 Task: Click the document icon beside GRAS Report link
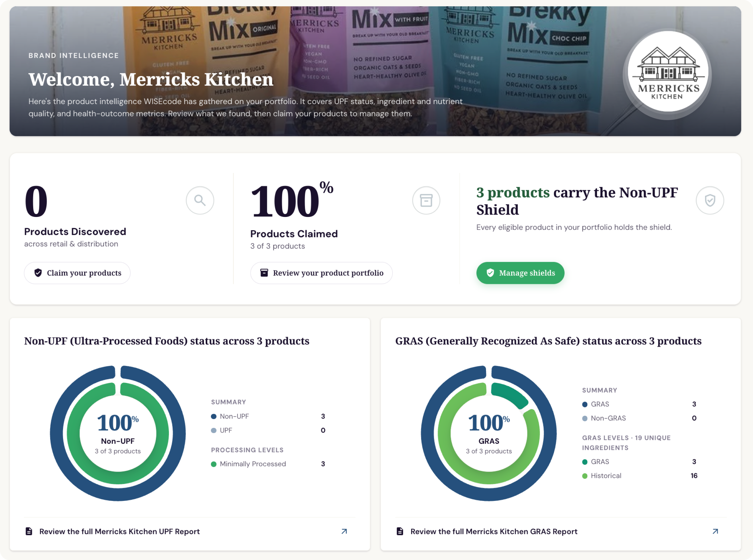tap(400, 531)
